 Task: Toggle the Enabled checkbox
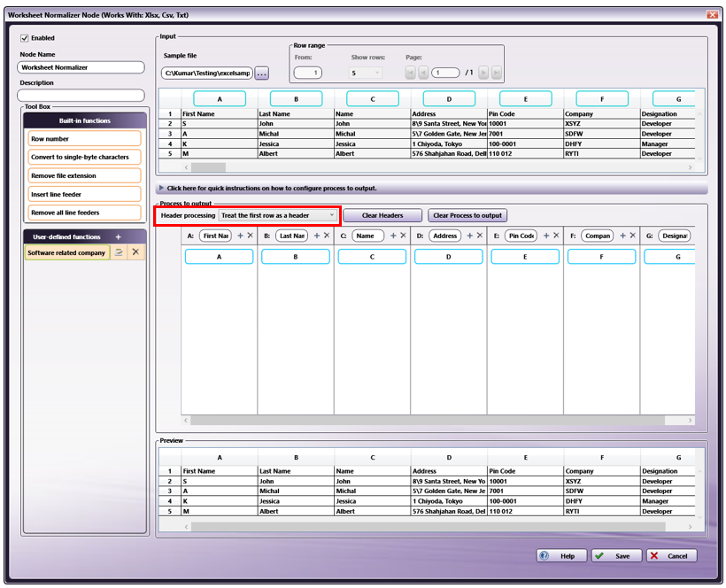tap(25, 38)
